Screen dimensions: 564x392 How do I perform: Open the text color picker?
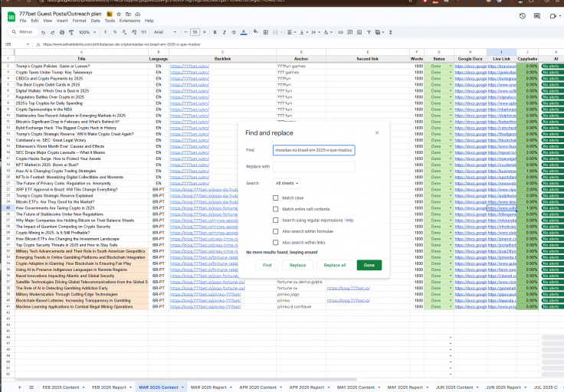244,32
